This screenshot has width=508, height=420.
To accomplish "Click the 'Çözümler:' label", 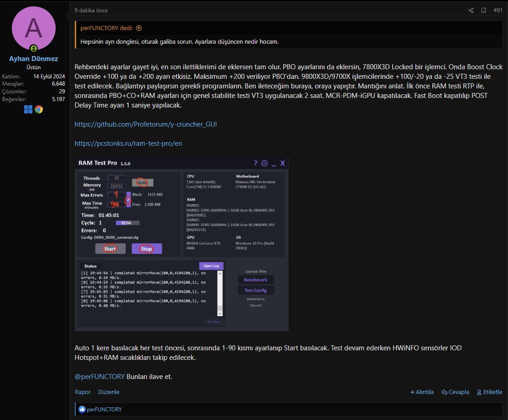I will (x=14, y=92).
